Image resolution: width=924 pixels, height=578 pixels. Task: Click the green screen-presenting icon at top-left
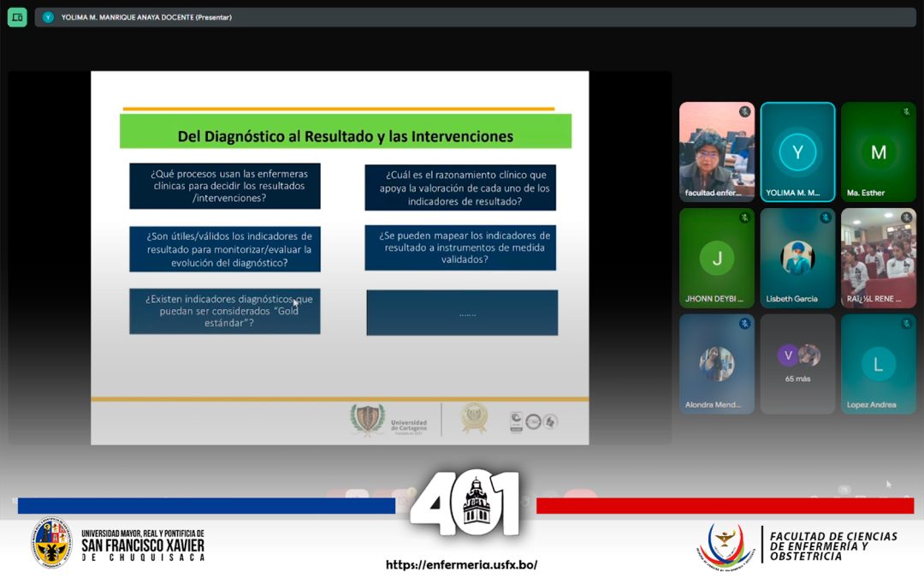(17, 17)
